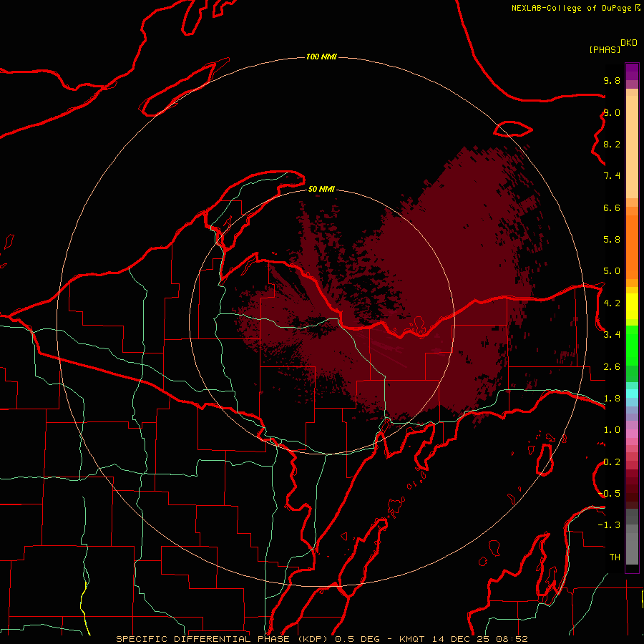
Task: Click the -1.3 scale value
Action: pyautogui.click(x=609, y=525)
